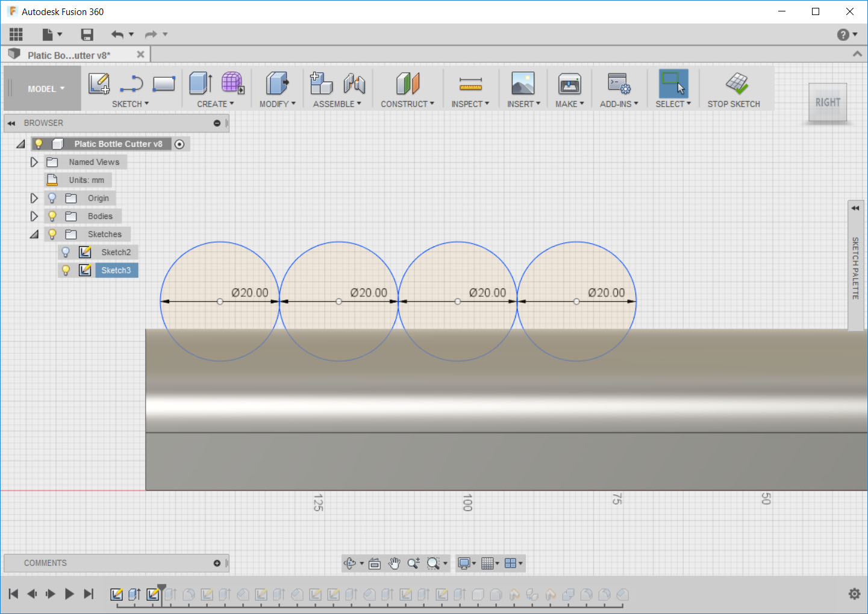Collapse the Sketches folder
This screenshot has width=868, height=614.
click(34, 234)
